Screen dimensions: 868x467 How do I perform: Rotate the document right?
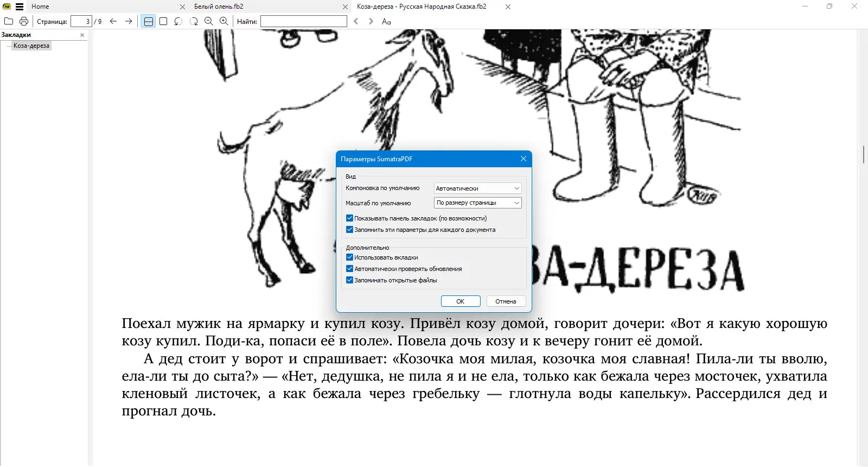click(194, 21)
